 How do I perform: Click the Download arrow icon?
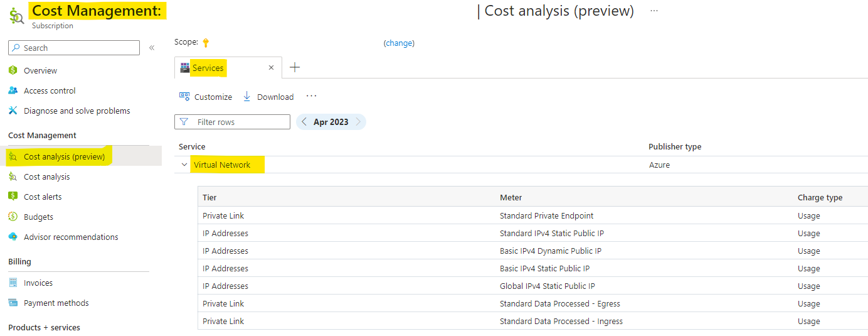pyautogui.click(x=247, y=97)
